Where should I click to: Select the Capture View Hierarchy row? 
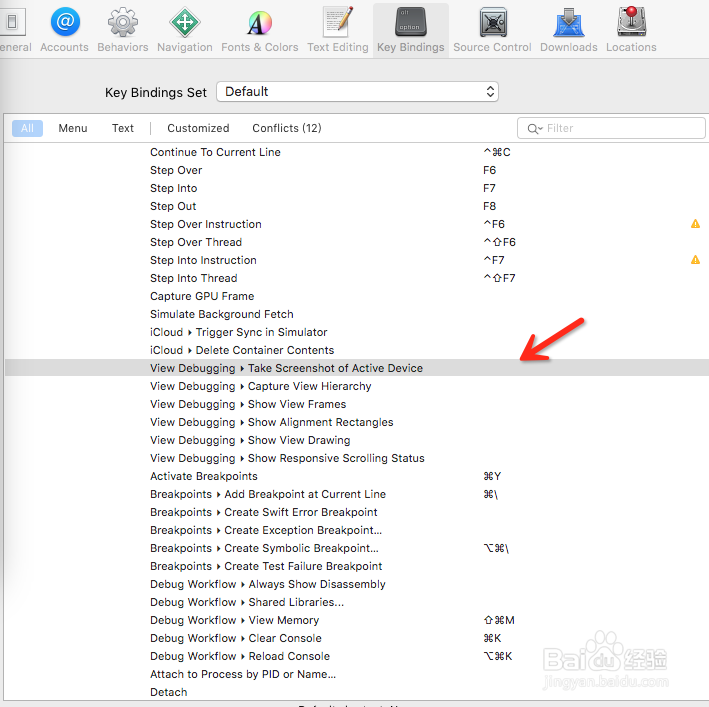point(356,386)
